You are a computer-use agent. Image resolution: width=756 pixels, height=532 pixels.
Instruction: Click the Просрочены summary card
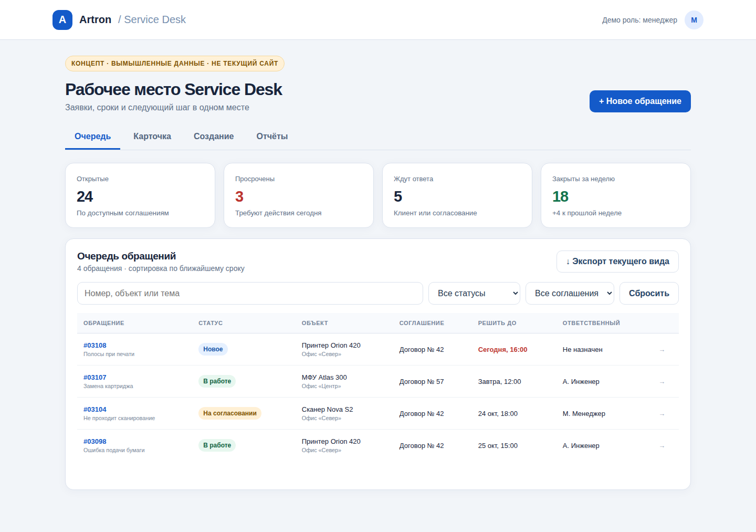pos(299,195)
